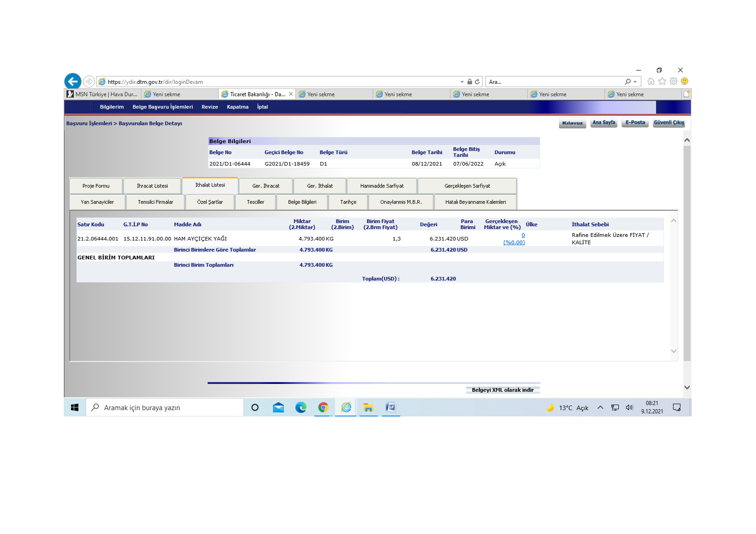This screenshot has width=756, height=534.
Task: Click the table cell HAM AYÇİÇEK YAĞI
Action: click(x=200, y=239)
